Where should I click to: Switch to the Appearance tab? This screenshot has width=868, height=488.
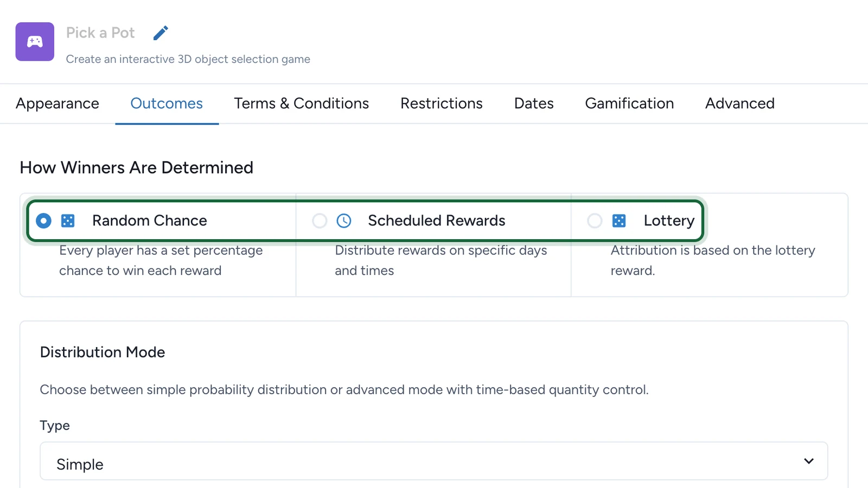[x=58, y=104]
